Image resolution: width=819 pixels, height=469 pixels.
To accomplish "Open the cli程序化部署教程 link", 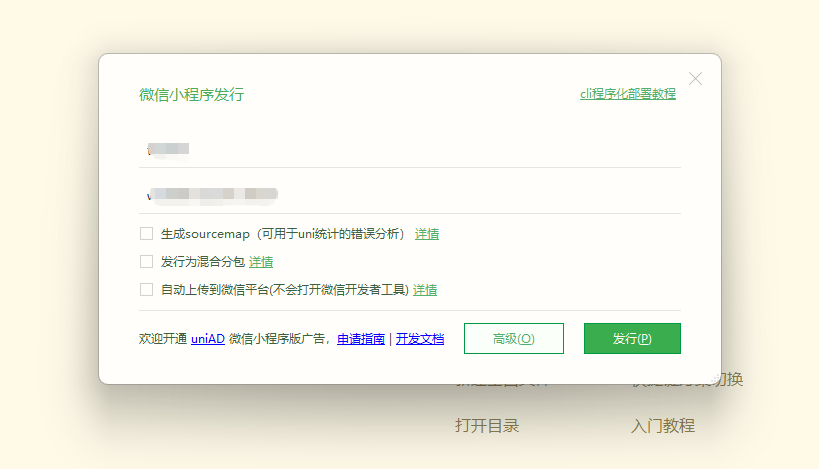I will tap(628, 94).
